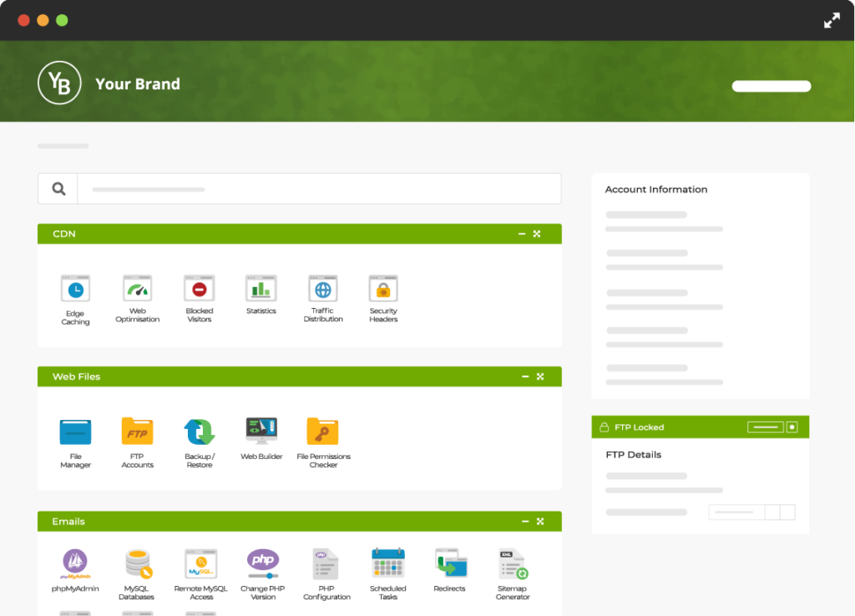Open File Permissions Checker

[323, 432]
